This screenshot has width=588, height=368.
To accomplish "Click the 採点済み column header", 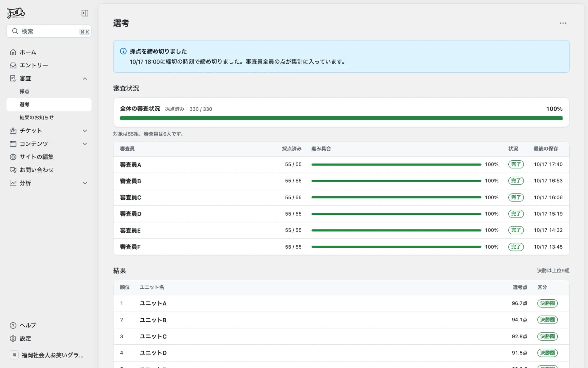I will [x=292, y=149].
